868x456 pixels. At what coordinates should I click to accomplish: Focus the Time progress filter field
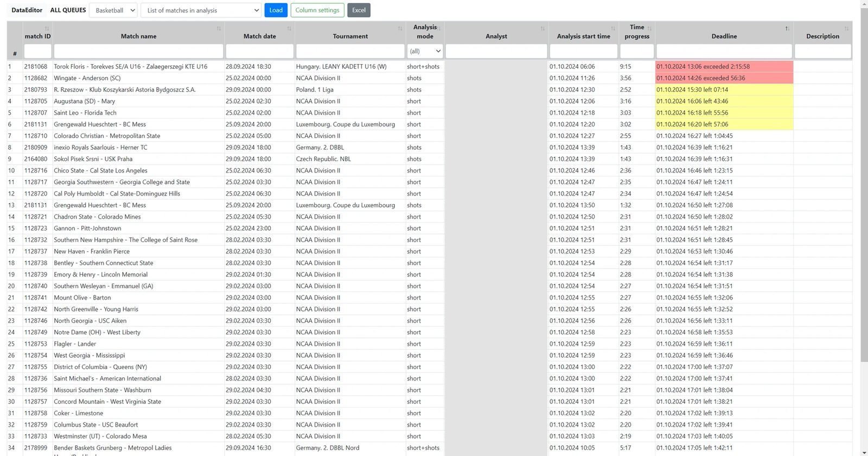[x=637, y=51]
